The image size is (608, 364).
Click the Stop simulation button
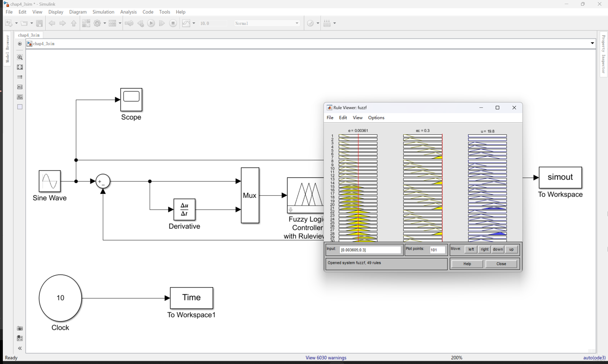[x=173, y=23]
